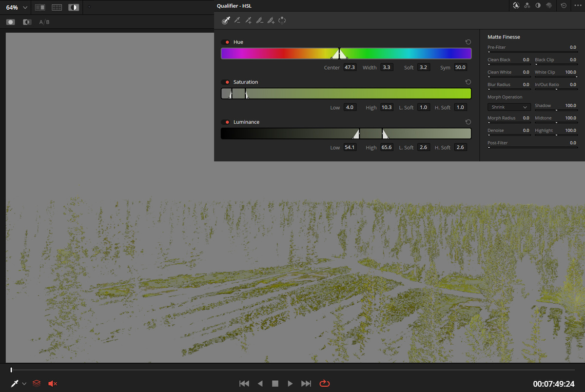Reset the Luminance qualifier

[468, 122]
